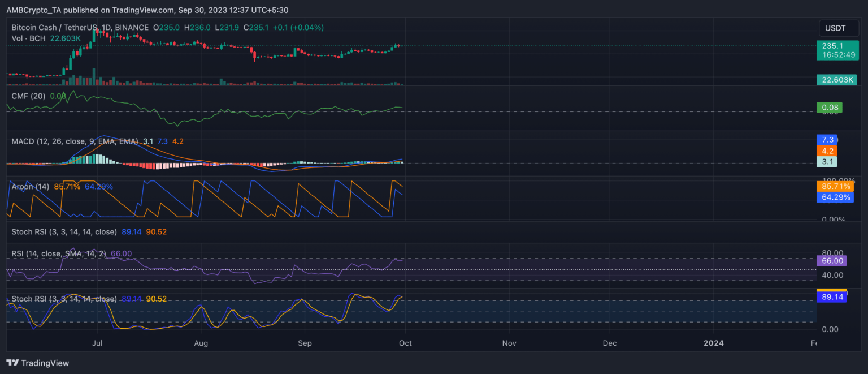This screenshot has height=374, width=868.
Task: Click the purple 66.00 RSI value badge
Action: 831,261
